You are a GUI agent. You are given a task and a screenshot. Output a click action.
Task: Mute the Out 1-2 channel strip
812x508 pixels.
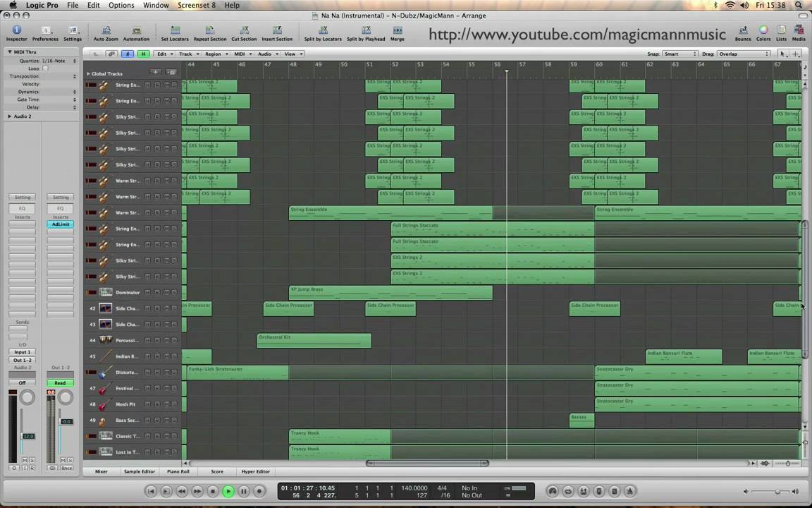(63, 460)
